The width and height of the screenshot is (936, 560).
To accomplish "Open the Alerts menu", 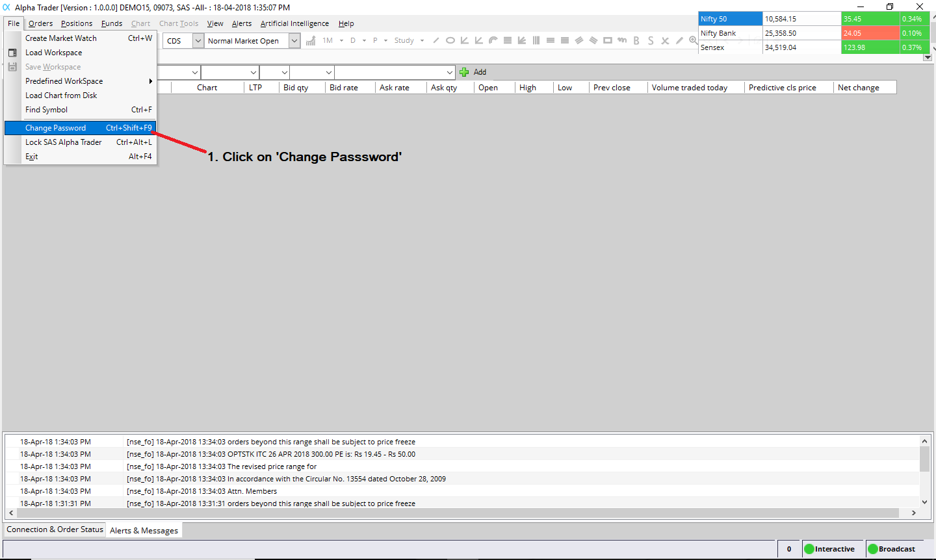I will [x=242, y=23].
